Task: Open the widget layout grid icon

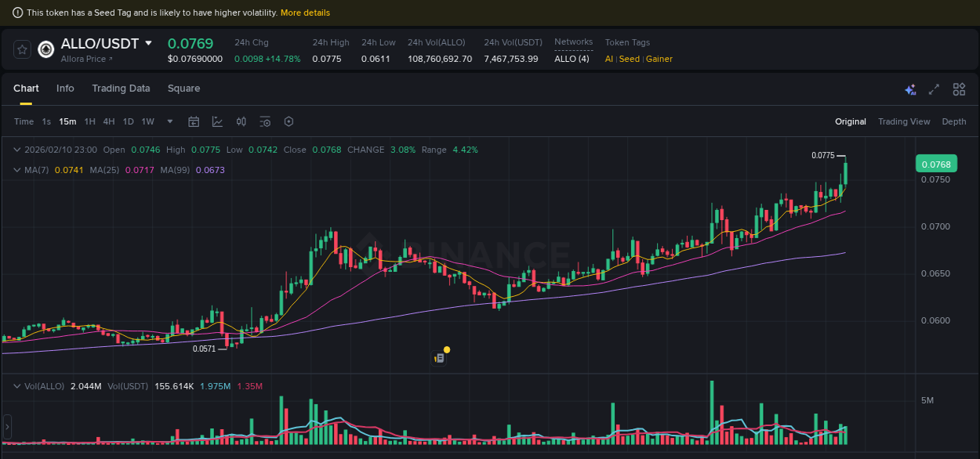Action: 959,89
